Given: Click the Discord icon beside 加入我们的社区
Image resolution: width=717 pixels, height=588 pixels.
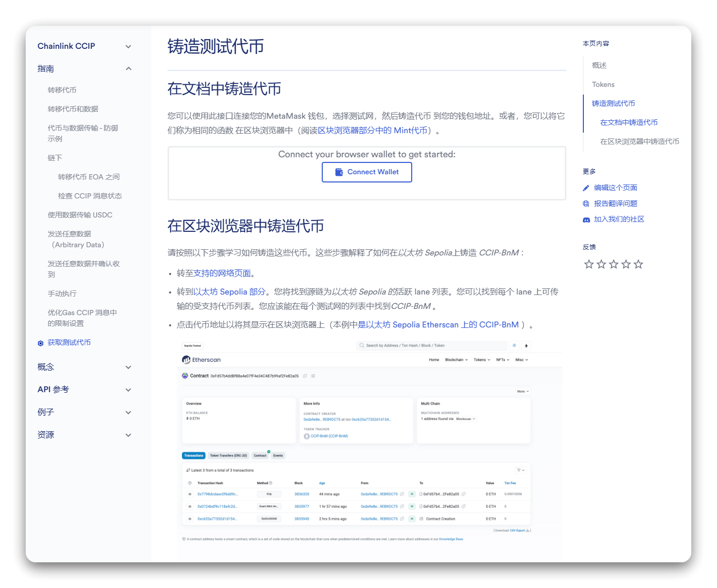Looking at the screenshot, I should pos(586,219).
